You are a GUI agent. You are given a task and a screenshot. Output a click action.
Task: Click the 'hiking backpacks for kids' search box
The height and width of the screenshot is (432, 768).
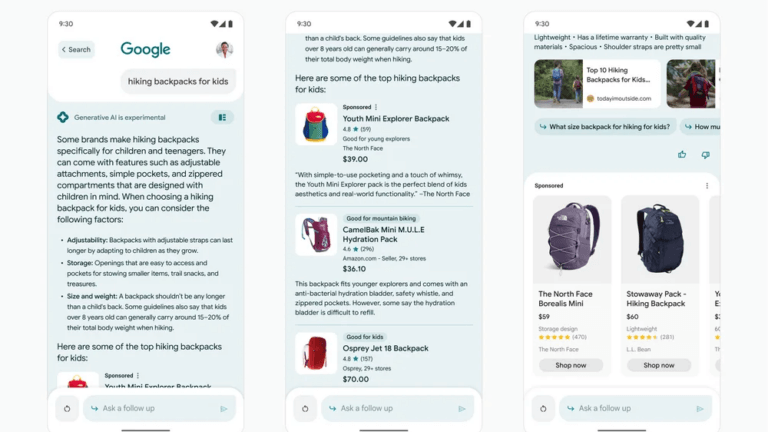pos(178,81)
